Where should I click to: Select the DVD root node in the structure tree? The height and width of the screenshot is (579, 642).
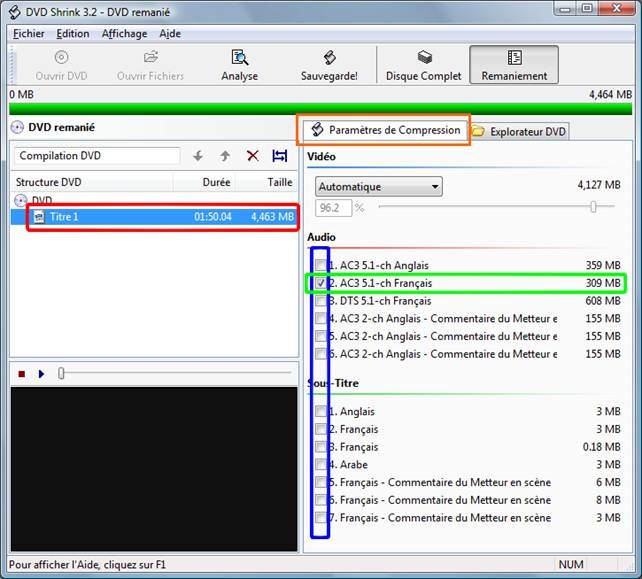pyautogui.click(x=42, y=200)
